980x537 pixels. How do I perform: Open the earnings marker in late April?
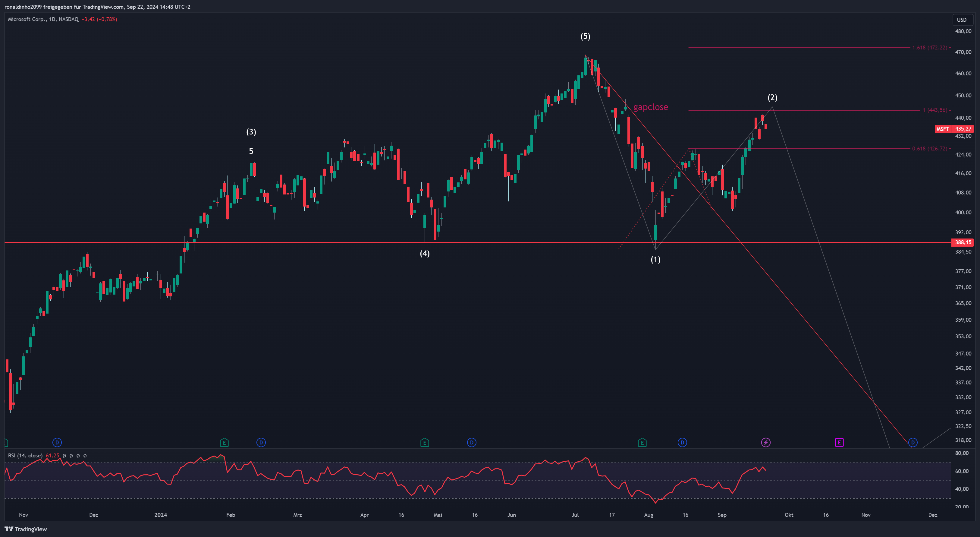[x=425, y=442]
